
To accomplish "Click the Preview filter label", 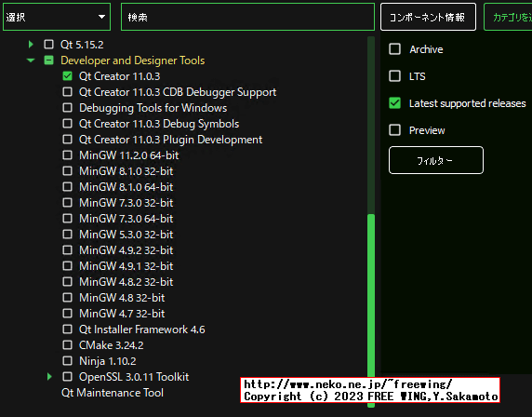I will [427, 130].
